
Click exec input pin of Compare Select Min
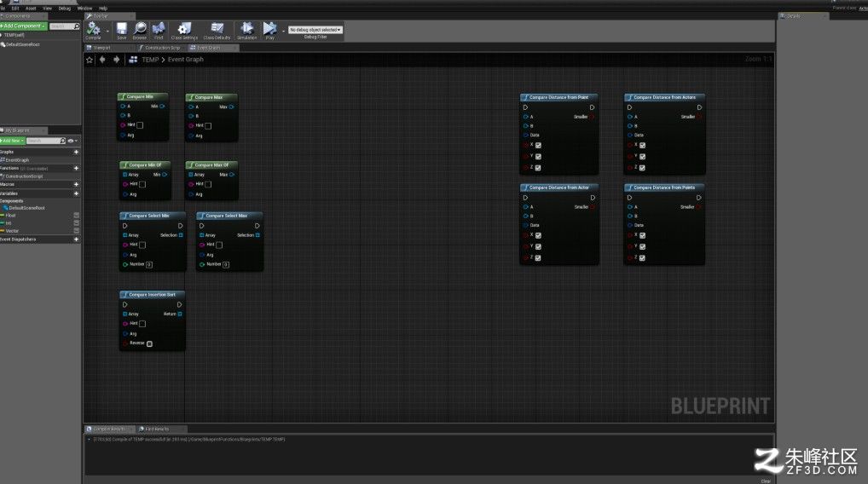pyautogui.click(x=124, y=226)
